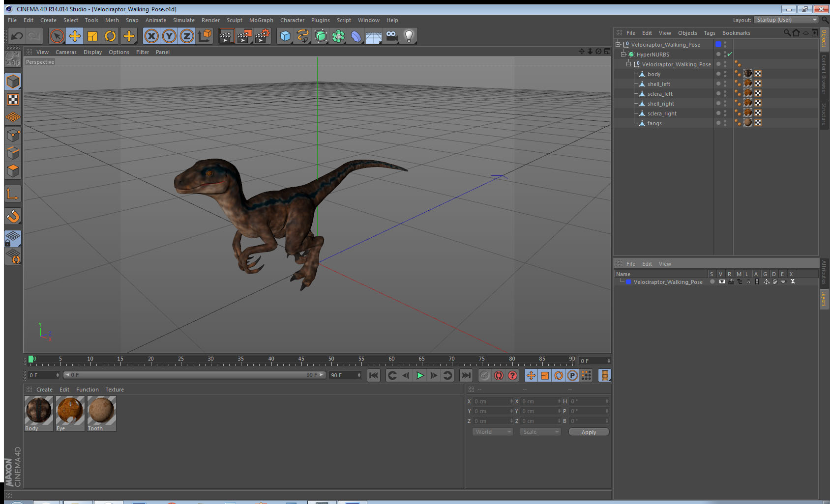Click Record Active Objects button
830x504 pixels.
point(485,375)
